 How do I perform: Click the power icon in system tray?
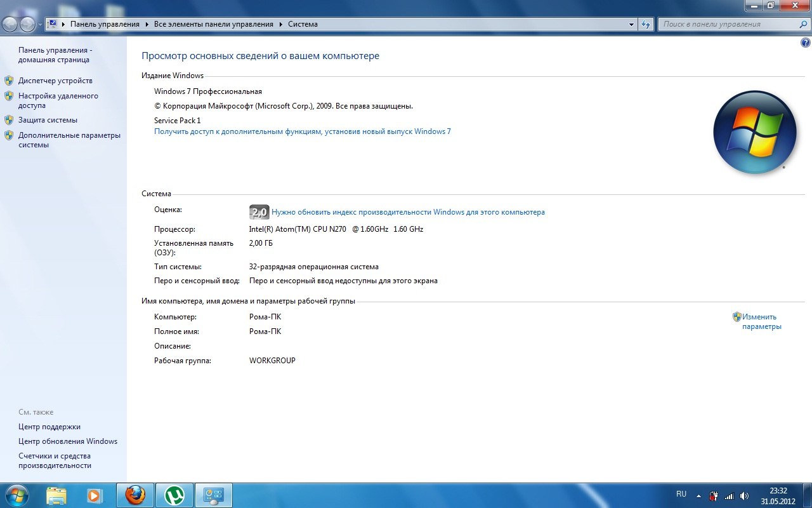tap(714, 495)
